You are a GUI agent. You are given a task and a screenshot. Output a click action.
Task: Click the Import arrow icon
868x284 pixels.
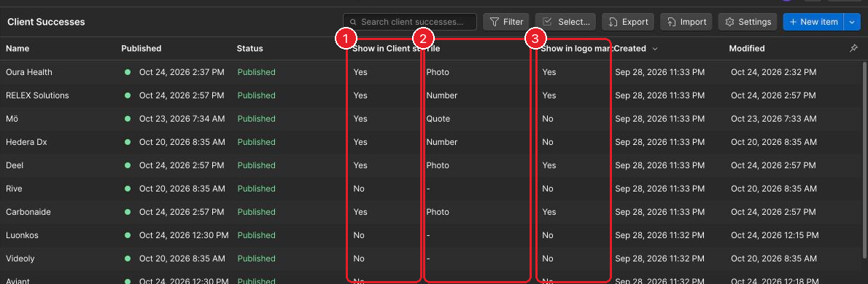[x=671, y=22]
